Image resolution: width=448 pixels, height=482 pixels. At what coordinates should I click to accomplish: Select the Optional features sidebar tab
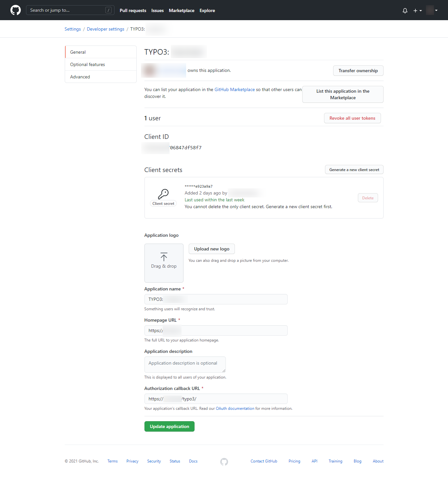point(101,64)
